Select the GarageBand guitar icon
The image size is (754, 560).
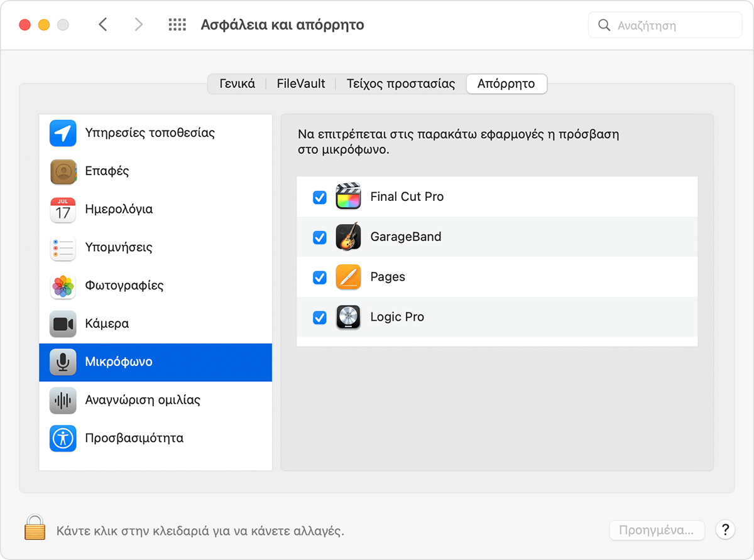click(x=349, y=237)
